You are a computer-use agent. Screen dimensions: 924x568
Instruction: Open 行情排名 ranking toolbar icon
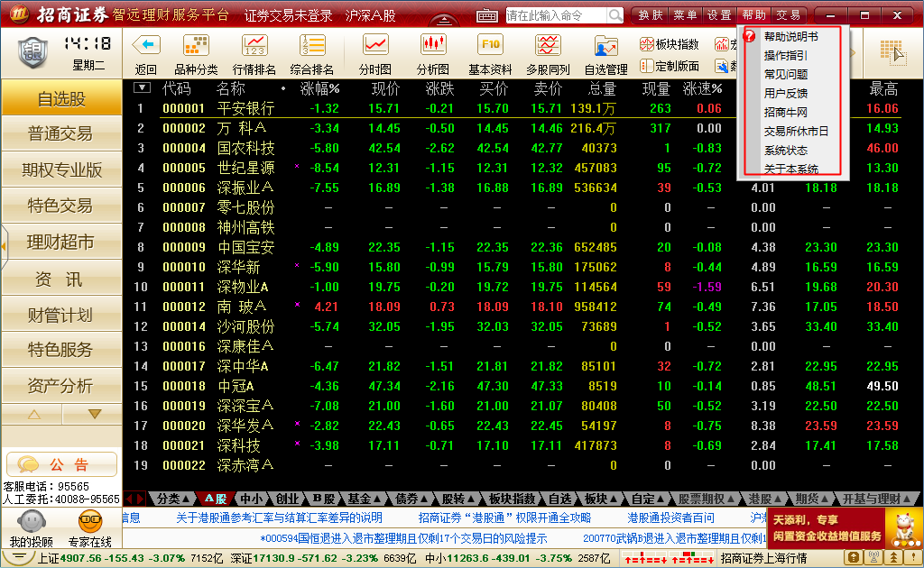(x=254, y=45)
